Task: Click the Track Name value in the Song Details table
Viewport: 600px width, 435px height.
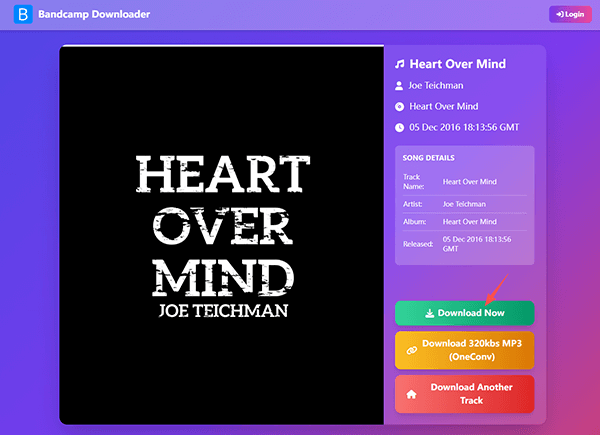Action: (470, 182)
